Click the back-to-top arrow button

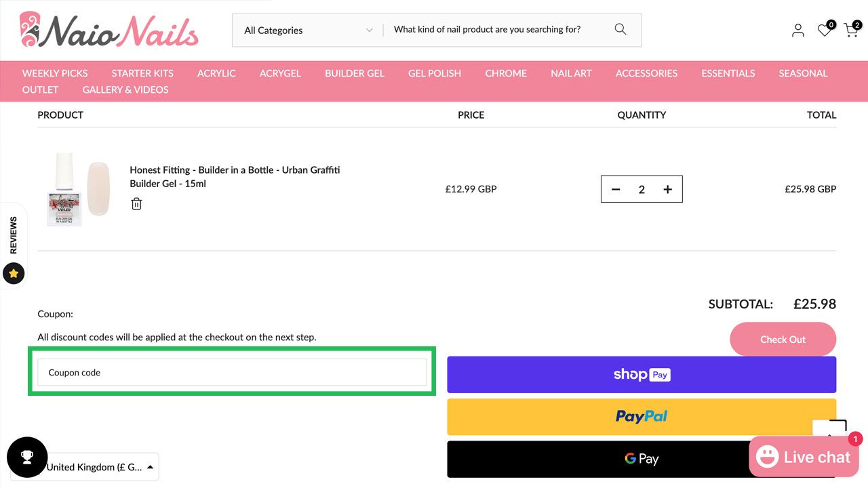pyautogui.click(x=829, y=428)
